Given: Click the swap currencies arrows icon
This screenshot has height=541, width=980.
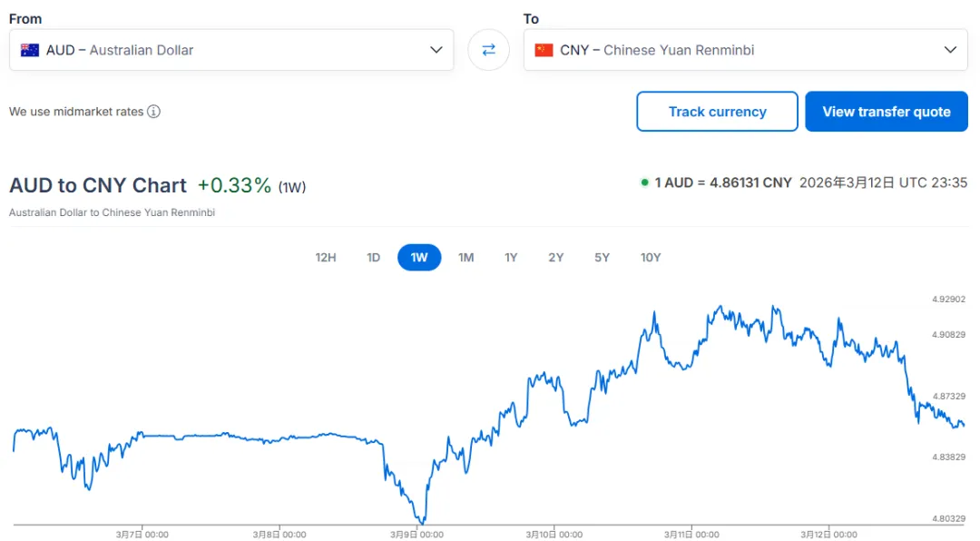Looking at the screenshot, I should coord(488,50).
